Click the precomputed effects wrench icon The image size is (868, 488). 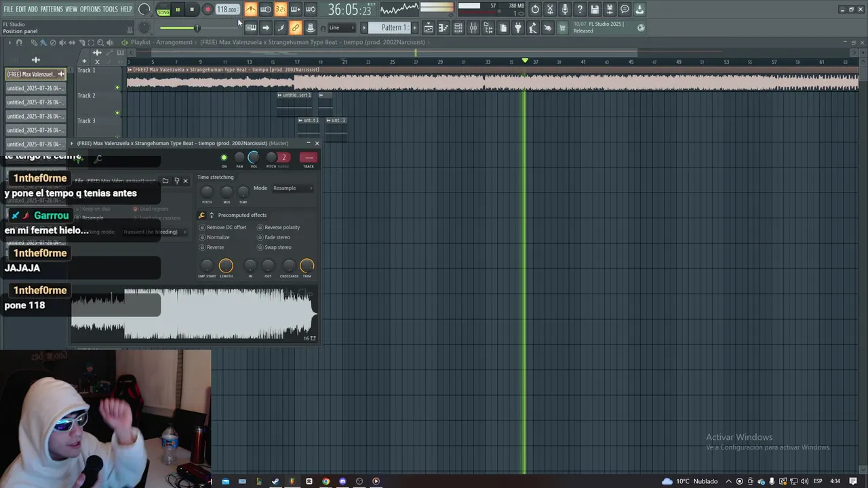coord(201,216)
